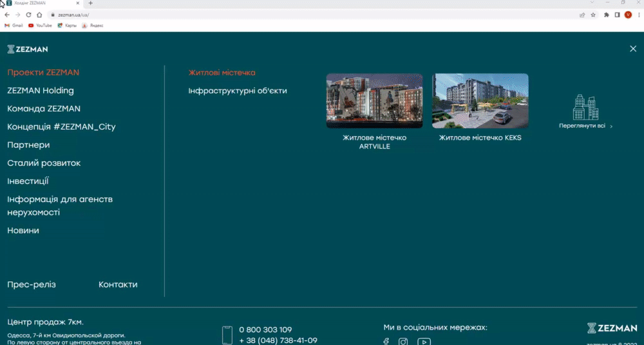Viewport: 644px width, 345px height.
Task: Open Facebook social icon
Action: coord(386,341)
